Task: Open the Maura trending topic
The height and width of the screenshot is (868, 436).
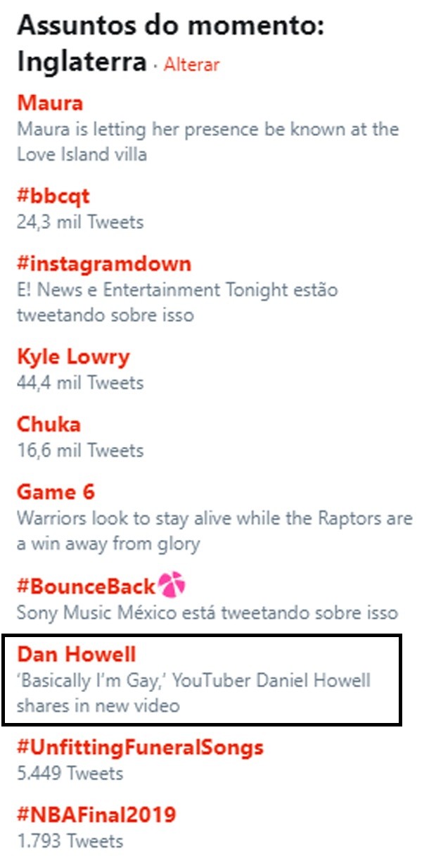Action: (50, 103)
